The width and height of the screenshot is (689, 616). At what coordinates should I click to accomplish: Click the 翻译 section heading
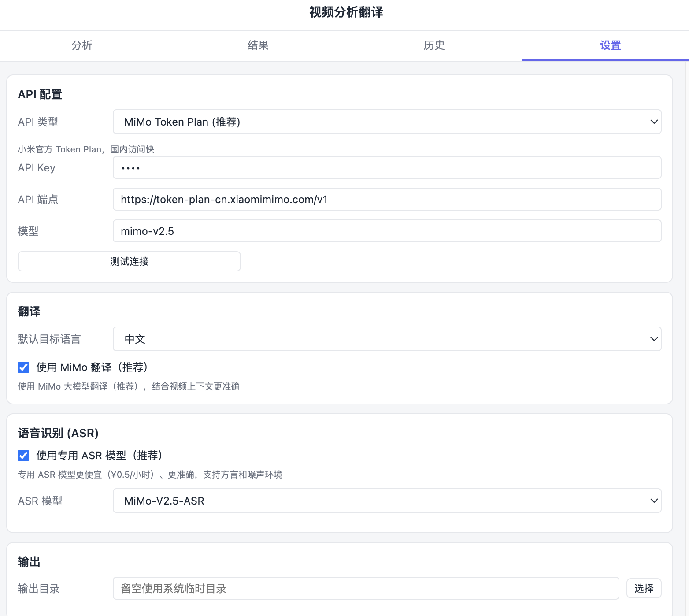pyautogui.click(x=29, y=312)
